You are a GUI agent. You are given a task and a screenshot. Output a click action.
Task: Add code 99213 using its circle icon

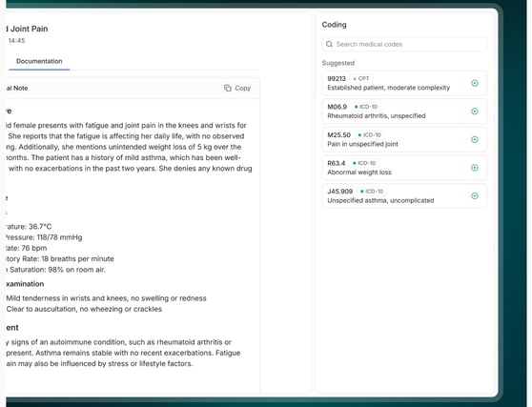click(x=475, y=83)
